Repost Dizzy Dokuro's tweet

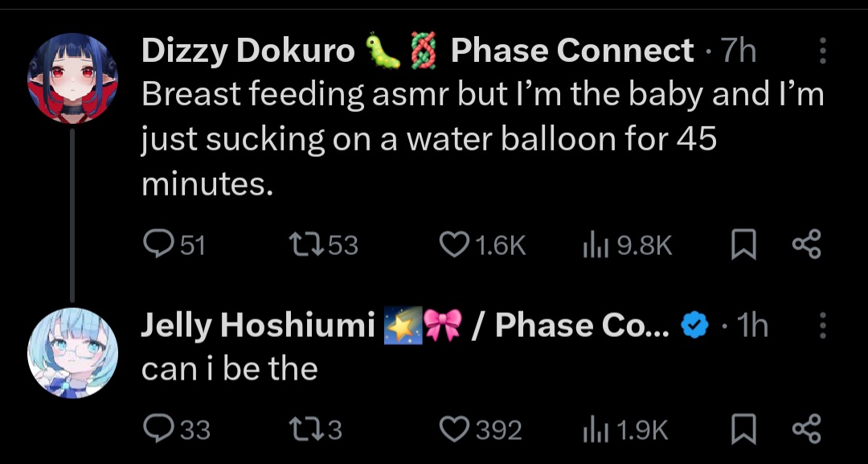303,244
